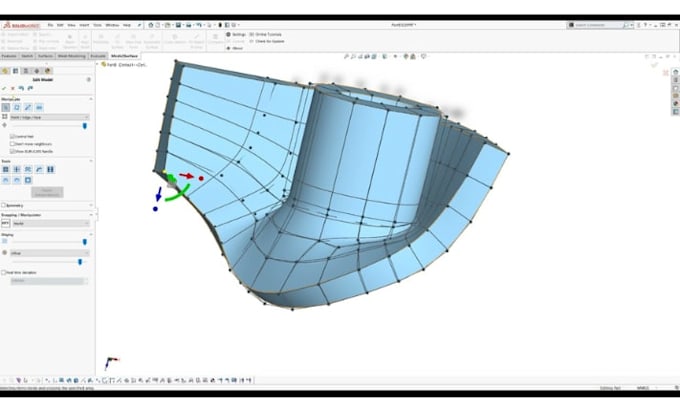Switch to the Evaluate ribbon tab
The image size is (680, 411).
click(98, 56)
